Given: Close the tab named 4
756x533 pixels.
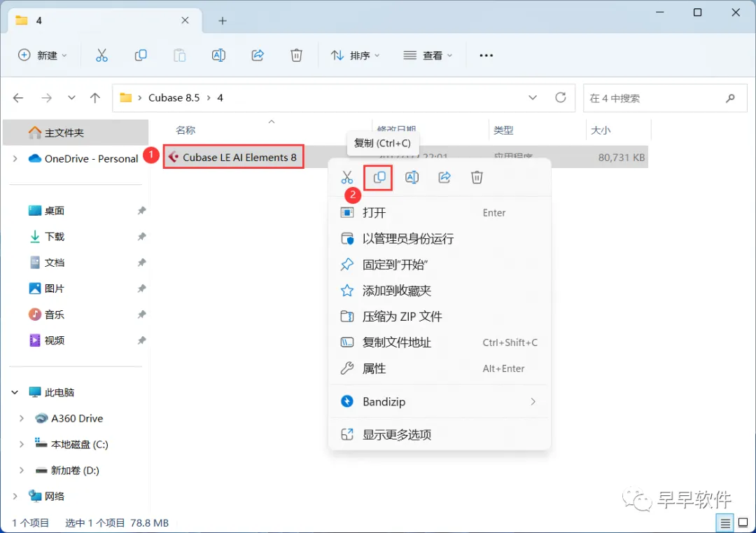Looking at the screenshot, I should (185, 20).
